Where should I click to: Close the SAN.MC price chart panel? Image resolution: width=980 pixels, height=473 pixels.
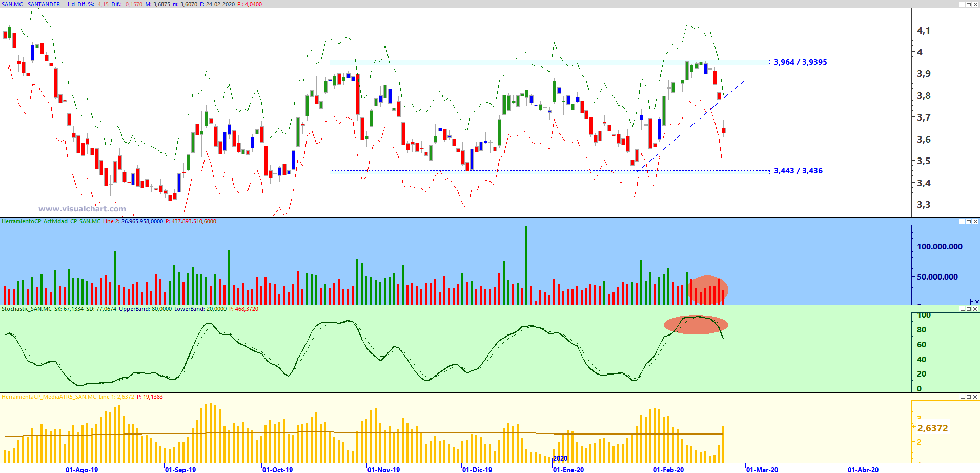(975, 4)
